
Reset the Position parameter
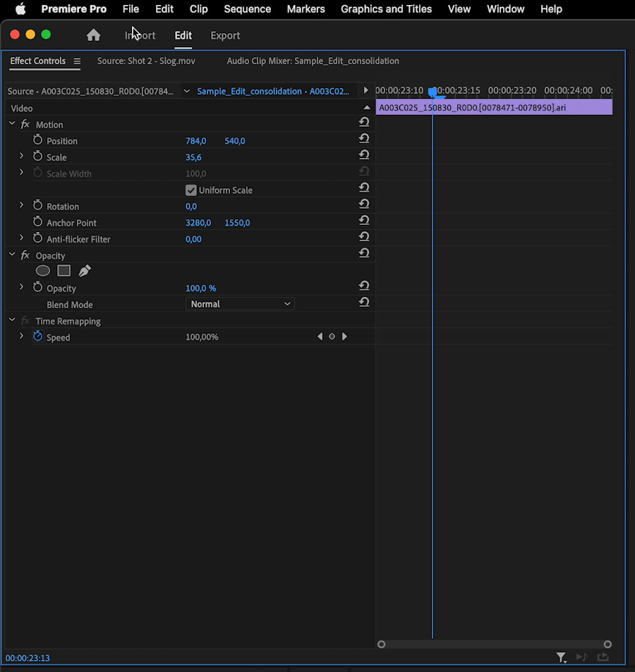click(x=364, y=138)
